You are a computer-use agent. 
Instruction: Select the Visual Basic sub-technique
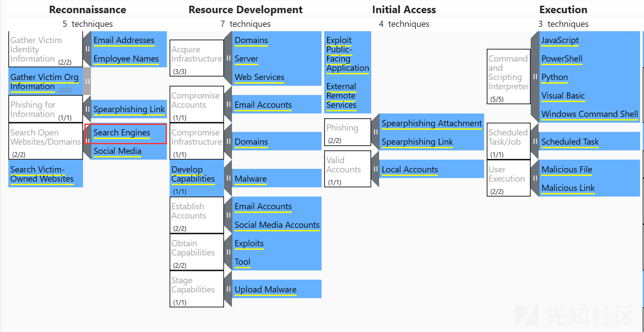coord(590,95)
